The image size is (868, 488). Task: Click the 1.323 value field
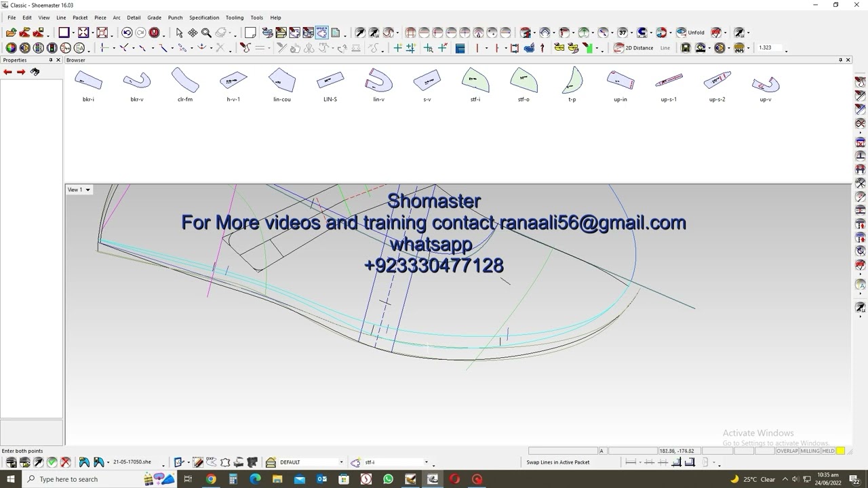(769, 48)
